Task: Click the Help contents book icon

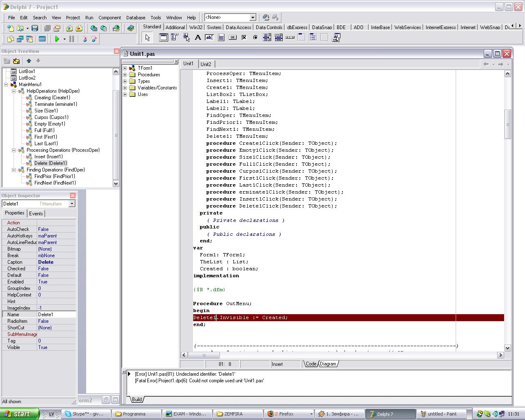Action: tap(131, 28)
